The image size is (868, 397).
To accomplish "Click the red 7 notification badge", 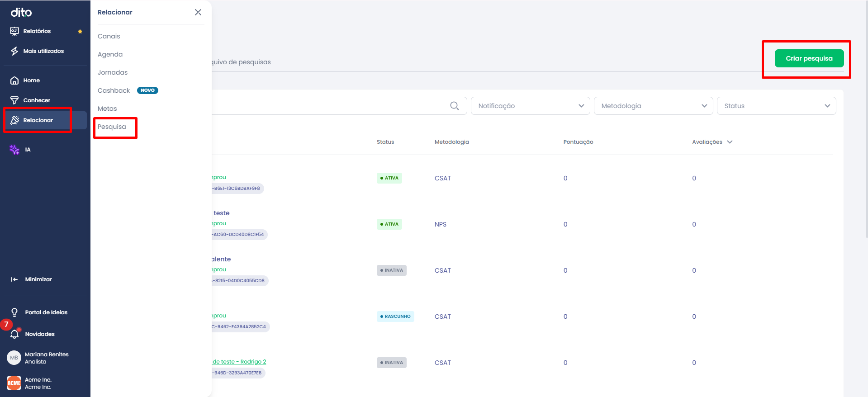I will (6, 324).
